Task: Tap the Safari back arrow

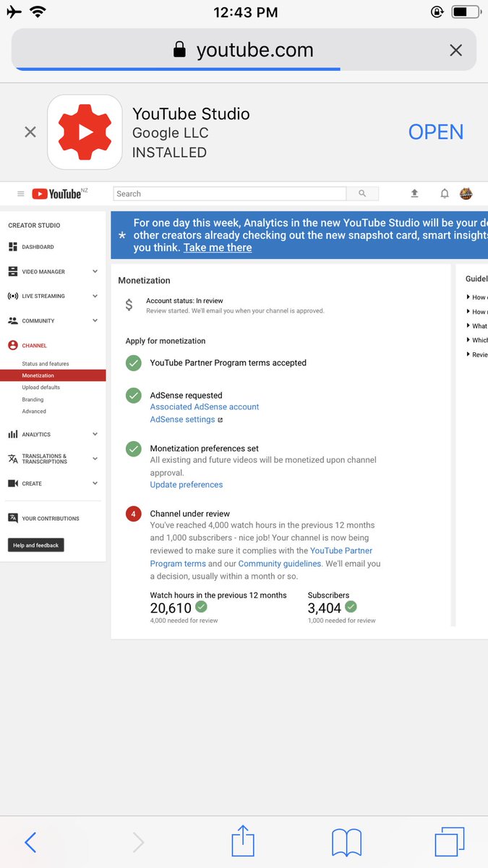Action: [30, 842]
